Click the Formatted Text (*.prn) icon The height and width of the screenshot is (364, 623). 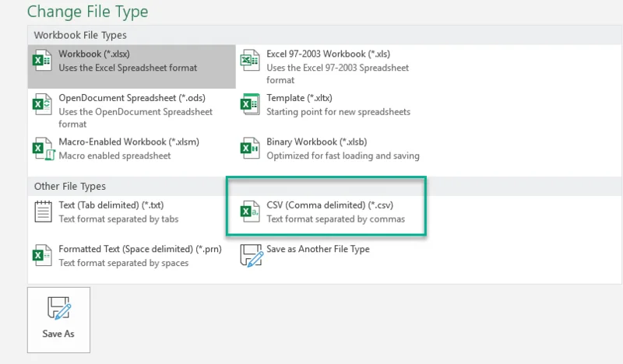42,255
